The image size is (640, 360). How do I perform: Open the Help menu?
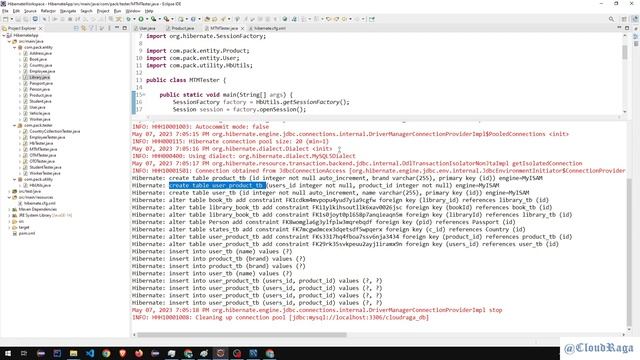click(149, 11)
